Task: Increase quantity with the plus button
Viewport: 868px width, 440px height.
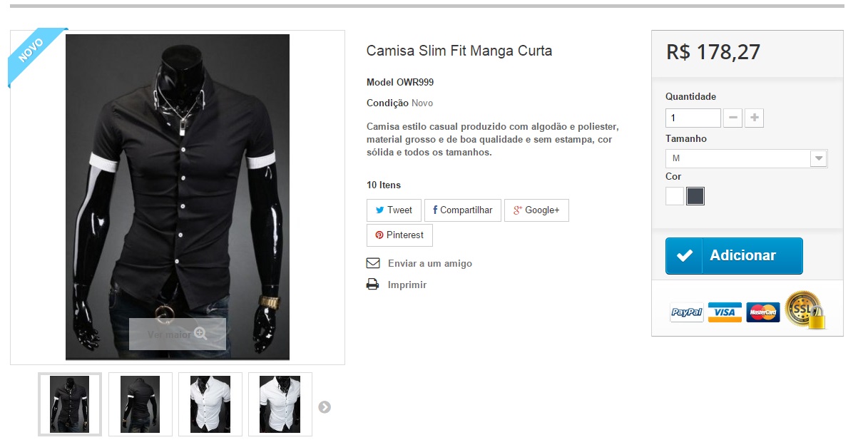Action: [754, 118]
